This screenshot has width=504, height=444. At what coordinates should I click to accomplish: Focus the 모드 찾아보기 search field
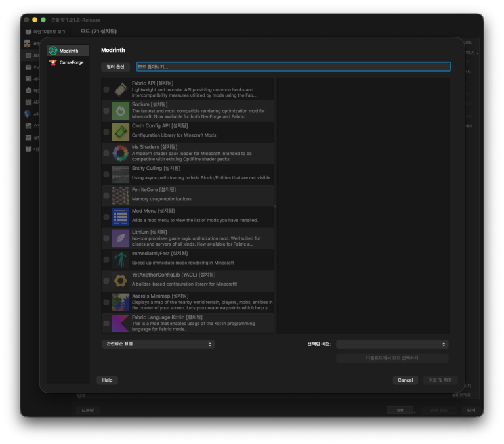coord(293,66)
